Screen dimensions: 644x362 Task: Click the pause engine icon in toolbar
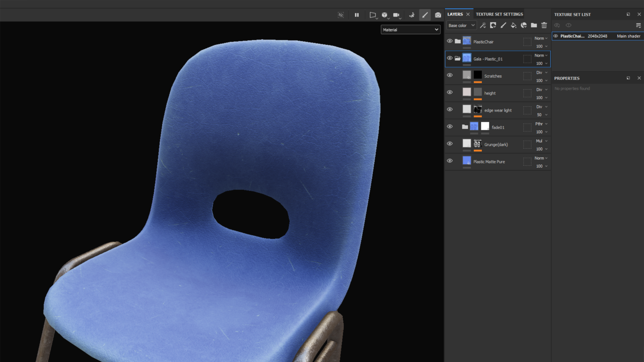point(356,15)
